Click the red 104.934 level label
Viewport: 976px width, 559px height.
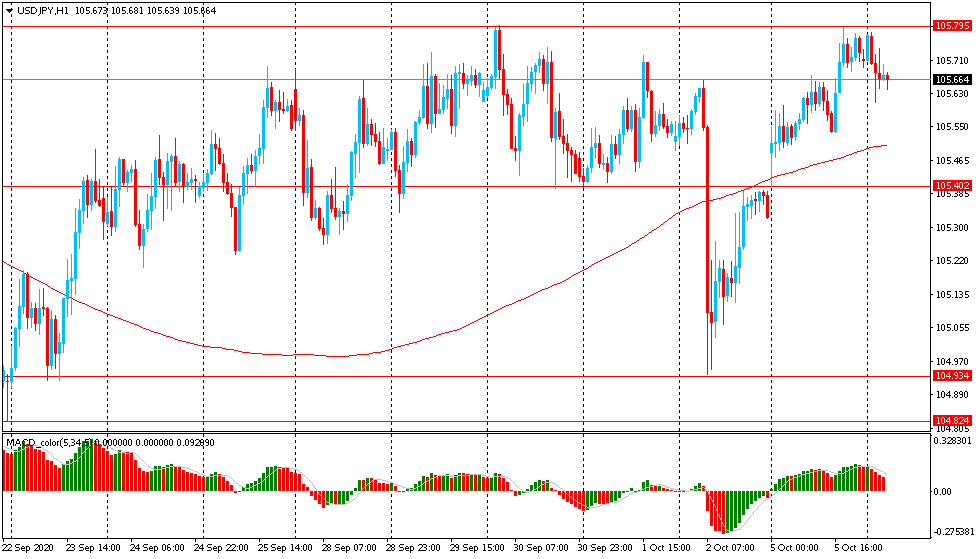click(x=952, y=375)
